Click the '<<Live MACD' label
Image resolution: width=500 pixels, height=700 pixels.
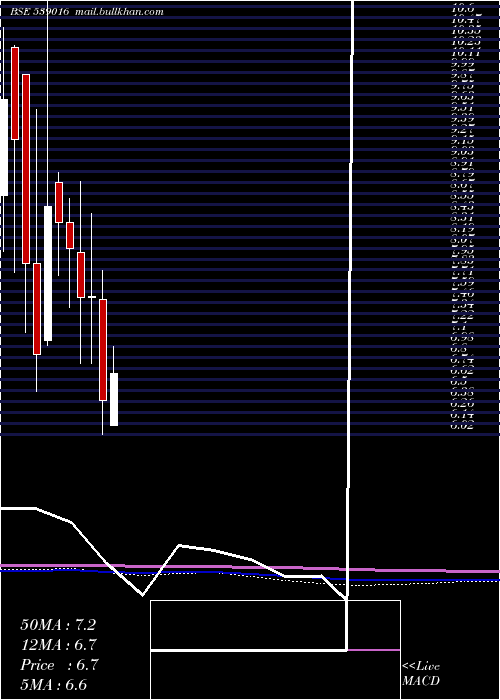pyautogui.click(x=421, y=674)
